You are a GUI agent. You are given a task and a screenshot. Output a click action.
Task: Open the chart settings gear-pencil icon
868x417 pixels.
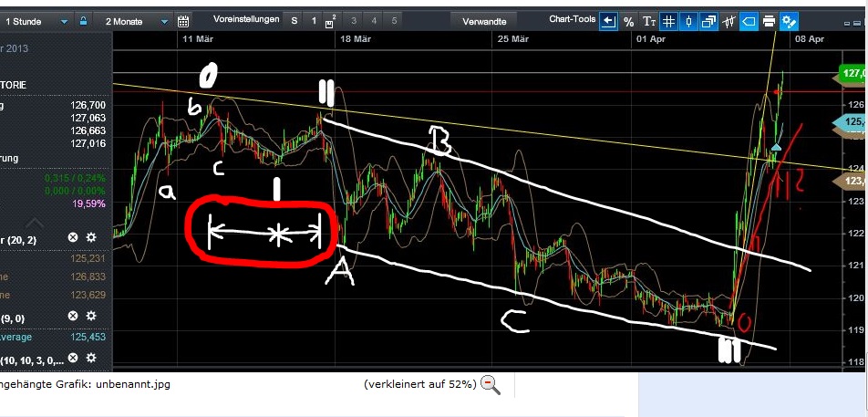[789, 22]
